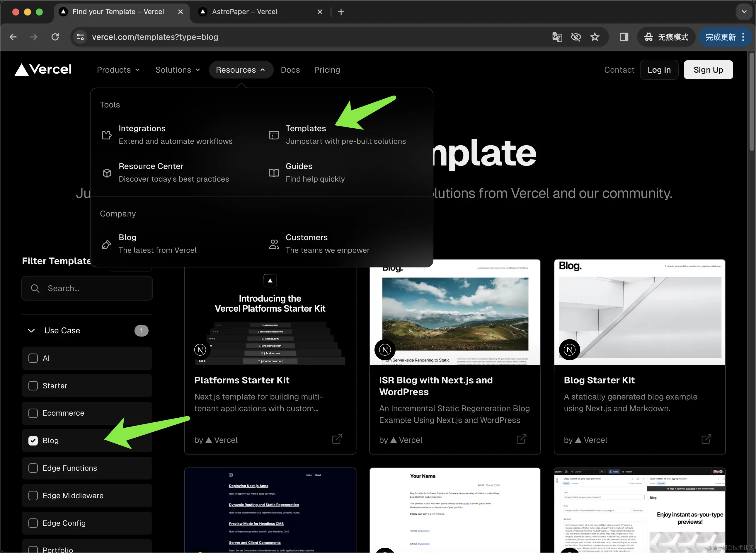756x553 pixels.
Task: Open the Blog Starter Kit title link
Action: [x=599, y=380]
